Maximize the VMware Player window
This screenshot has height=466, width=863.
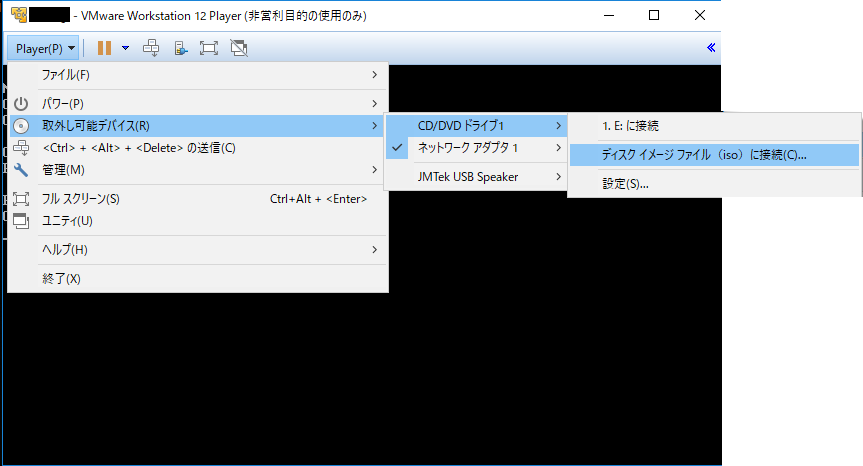(654, 15)
